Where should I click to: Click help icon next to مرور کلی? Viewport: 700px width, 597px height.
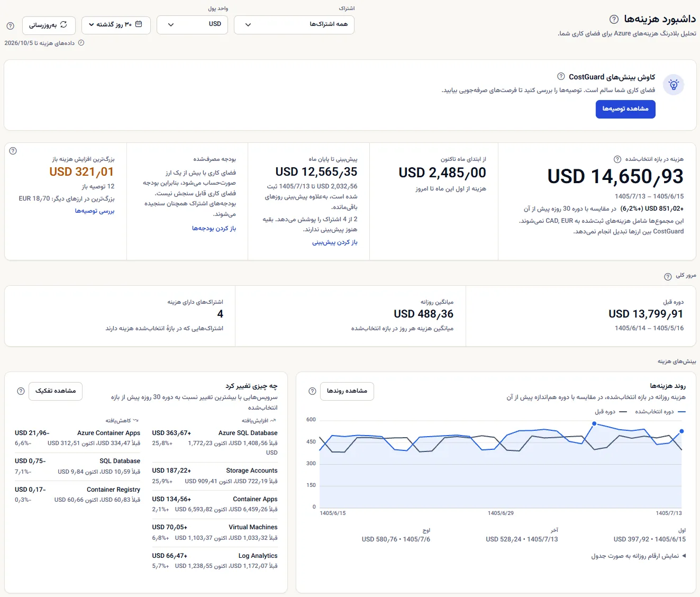pyautogui.click(x=668, y=276)
